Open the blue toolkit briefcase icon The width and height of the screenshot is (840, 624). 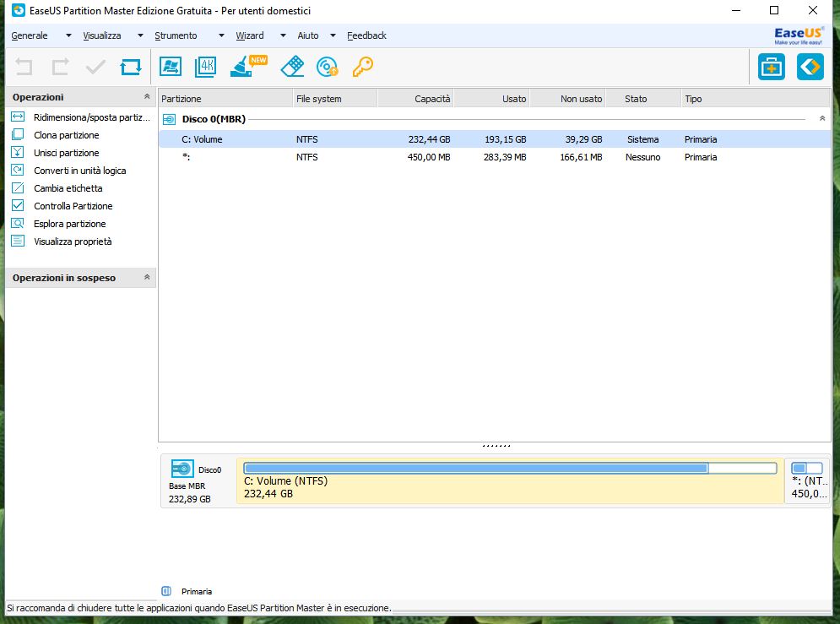coord(772,67)
